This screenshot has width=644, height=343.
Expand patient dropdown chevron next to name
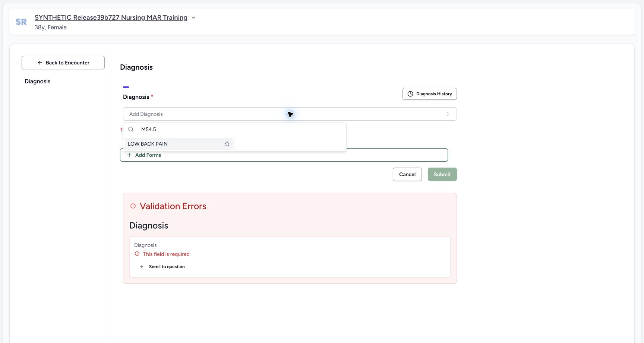coord(193,18)
